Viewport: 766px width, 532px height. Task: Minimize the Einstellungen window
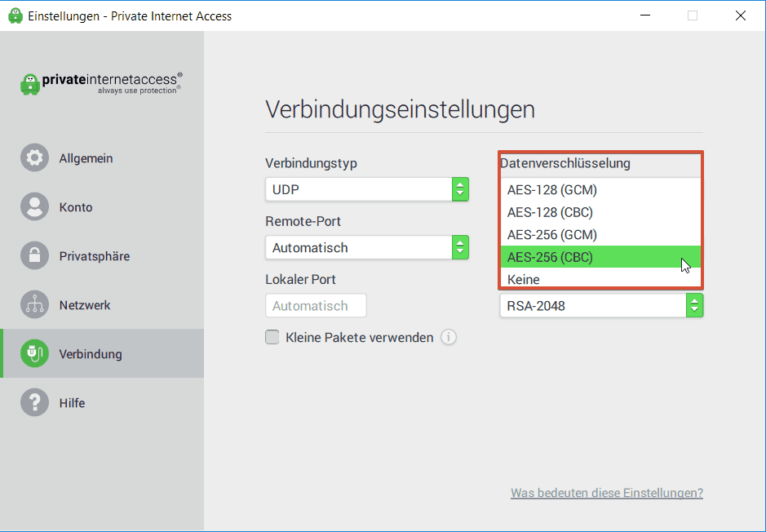pos(645,16)
